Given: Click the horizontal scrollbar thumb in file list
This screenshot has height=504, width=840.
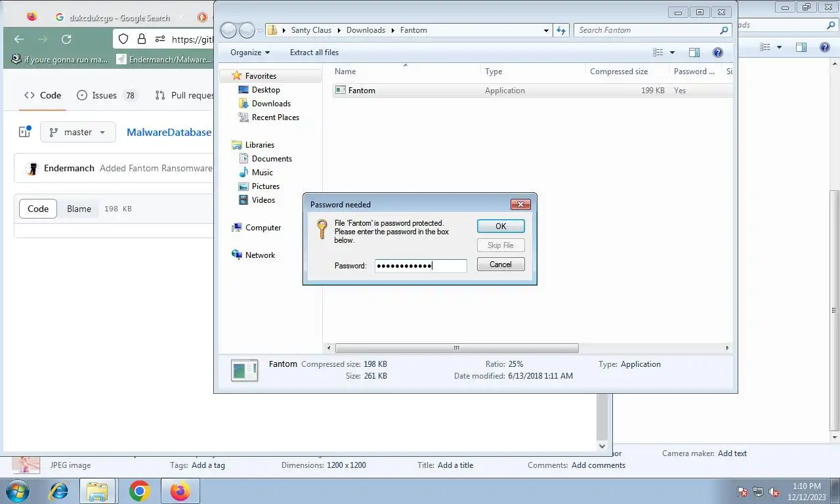Looking at the screenshot, I should click(457, 348).
